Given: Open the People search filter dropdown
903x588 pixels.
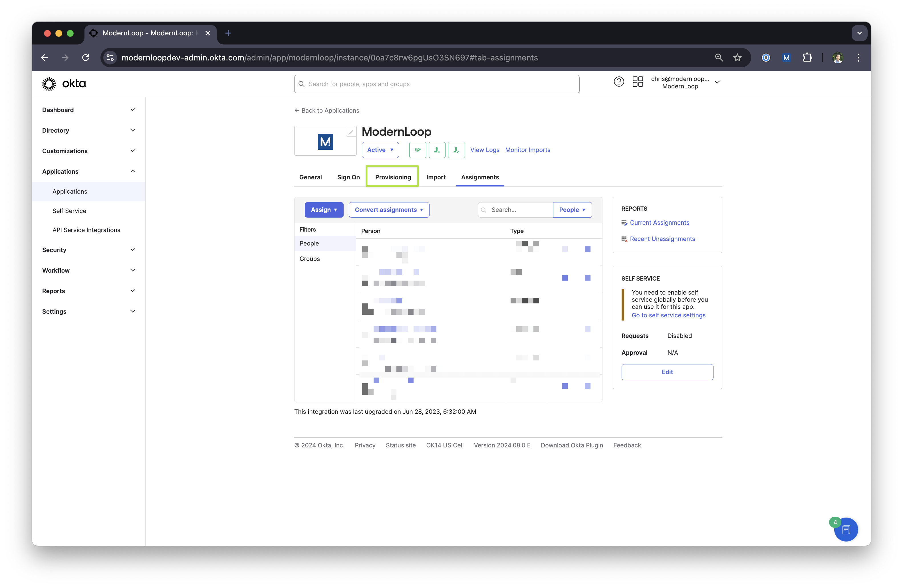Looking at the screenshot, I should point(572,210).
